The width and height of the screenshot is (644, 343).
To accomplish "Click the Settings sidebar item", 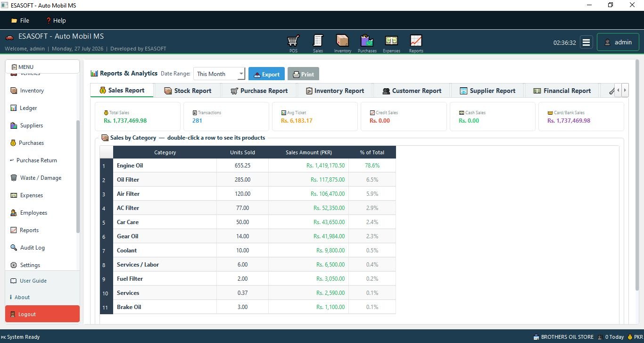I will coord(25,265).
